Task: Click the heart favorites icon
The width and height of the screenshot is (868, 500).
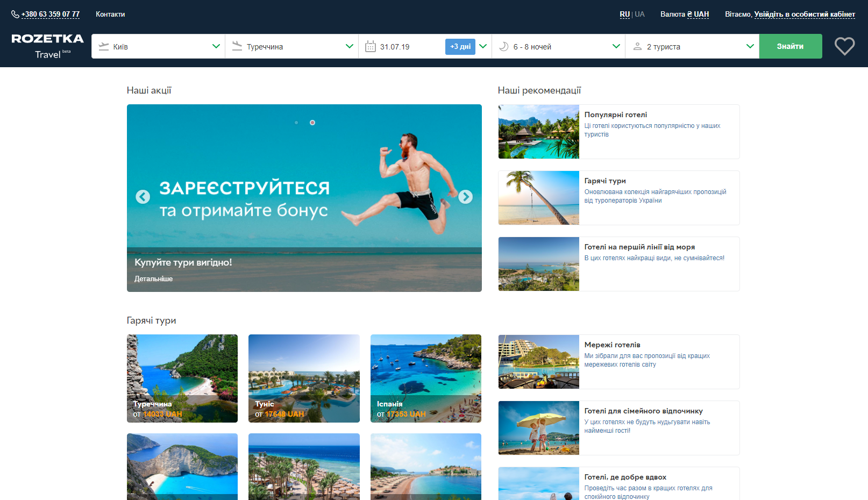Action: click(844, 46)
